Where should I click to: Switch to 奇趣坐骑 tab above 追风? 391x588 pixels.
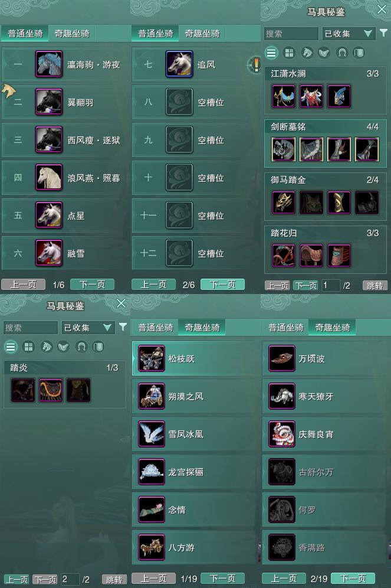(202, 34)
